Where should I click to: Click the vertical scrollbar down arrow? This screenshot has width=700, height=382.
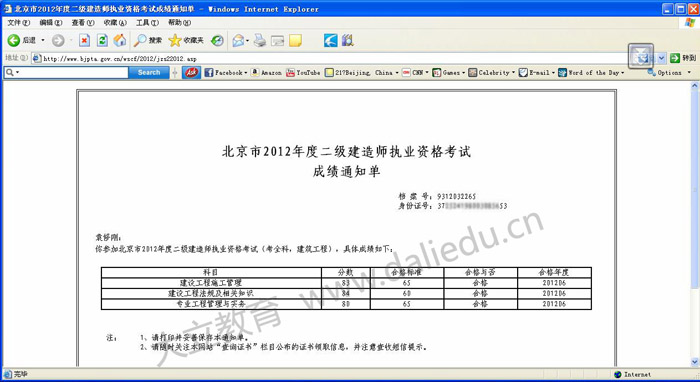[x=695, y=361]
